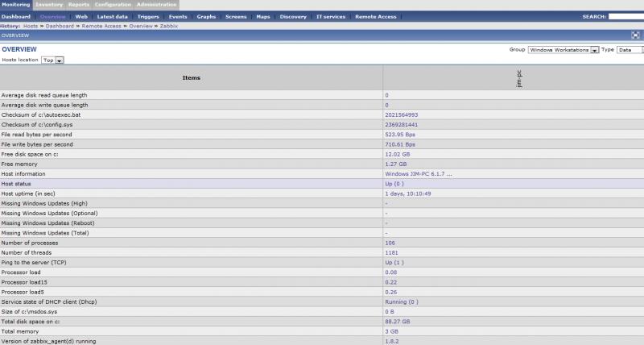The height and width of the screenshot is (345, 644).
Task: Open Dashboard in the submenu
Action: coord(16,17)
